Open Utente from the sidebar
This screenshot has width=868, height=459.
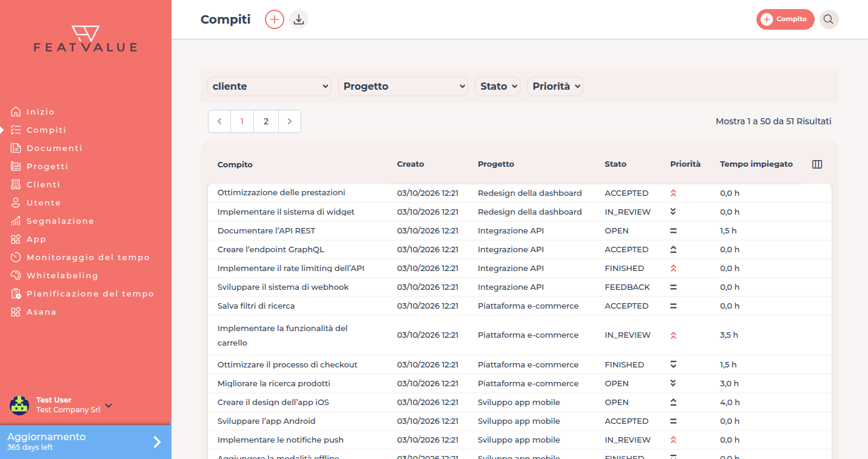[44, 203]
